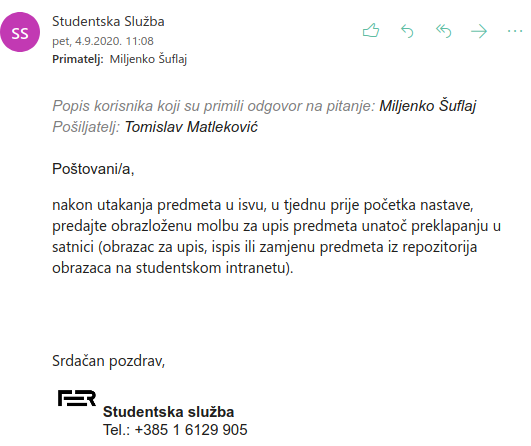Select the reply all double-arrow icon
The height and width of the screenshot is (446, 531).
444,31
